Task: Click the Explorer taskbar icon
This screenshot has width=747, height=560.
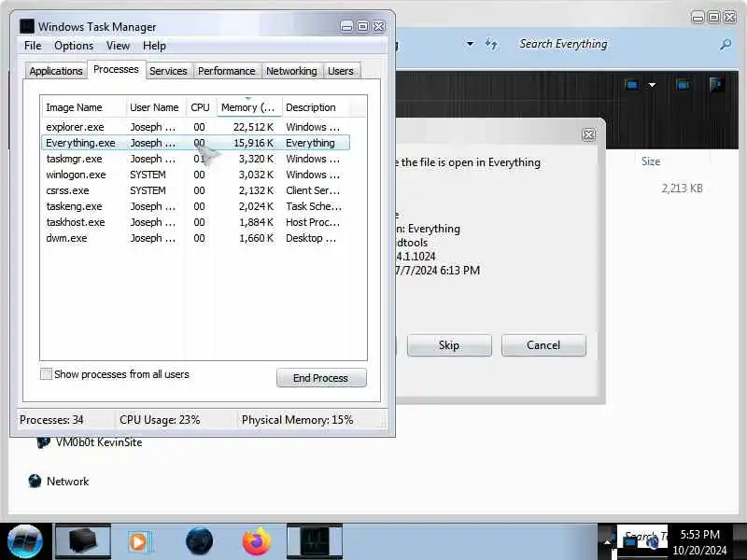Action: tap(83, 541)
